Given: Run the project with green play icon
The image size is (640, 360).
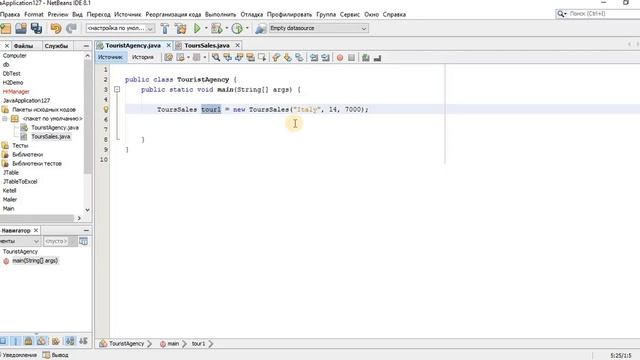Looking at the screenshot, I should pos(197,28).
